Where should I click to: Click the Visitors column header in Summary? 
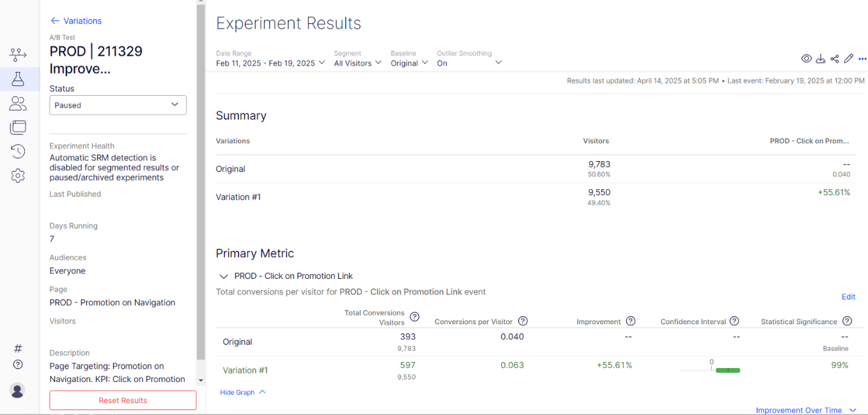(x=596, y=141)
